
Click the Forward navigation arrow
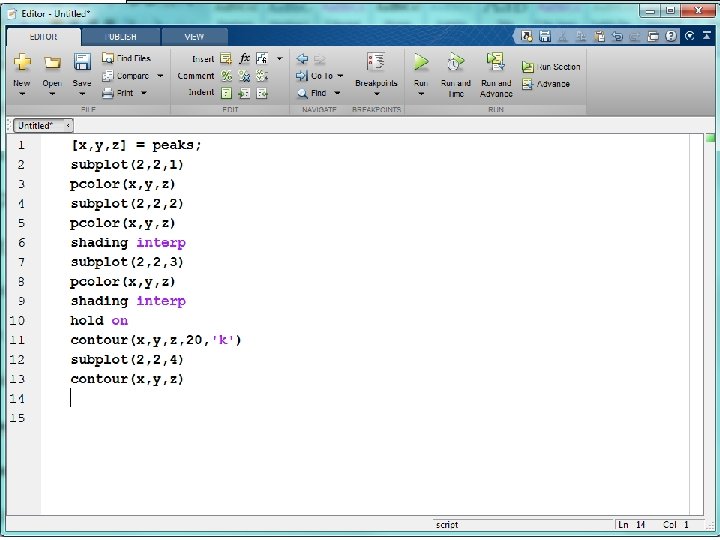click(x=320, y=59)
